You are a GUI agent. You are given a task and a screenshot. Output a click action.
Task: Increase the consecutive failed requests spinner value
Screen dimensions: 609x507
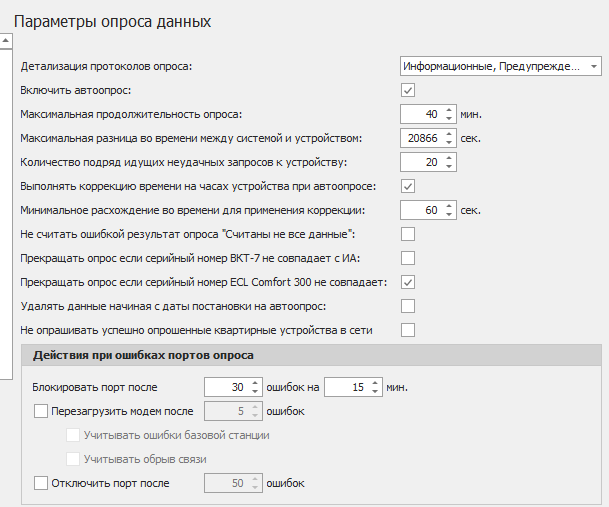tap(449, 157)
